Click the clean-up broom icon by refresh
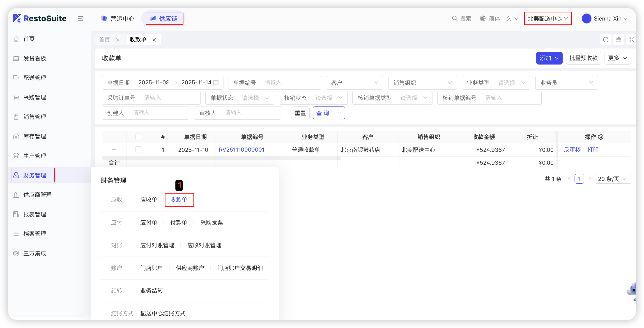 point(619,39)
